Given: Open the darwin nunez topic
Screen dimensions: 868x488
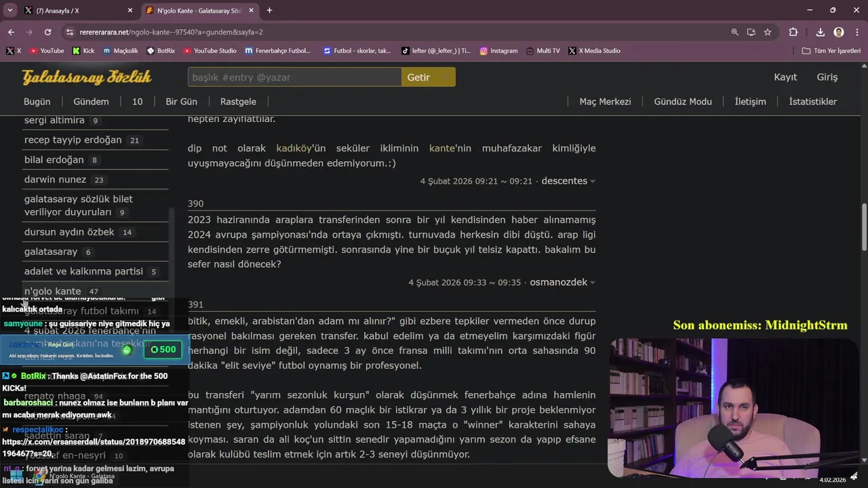Looking at the screenshot, I should [55, 179].
